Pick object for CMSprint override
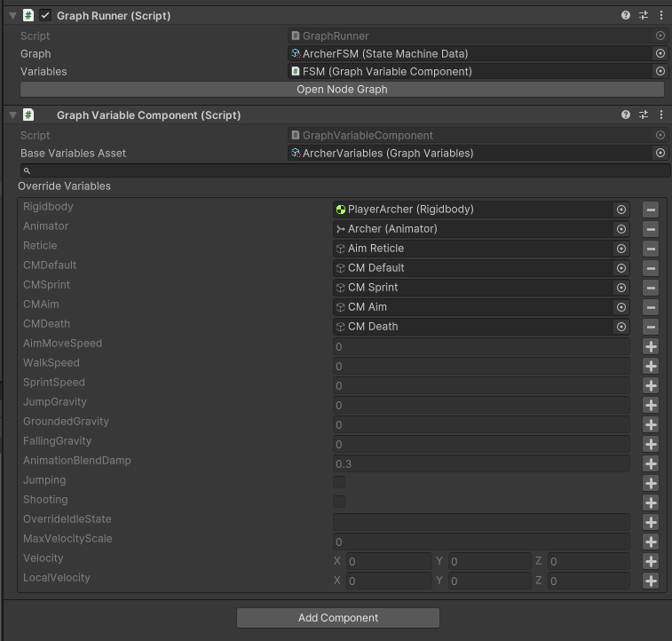The height and width of the screenshot is (641, 672). [621, 288]
